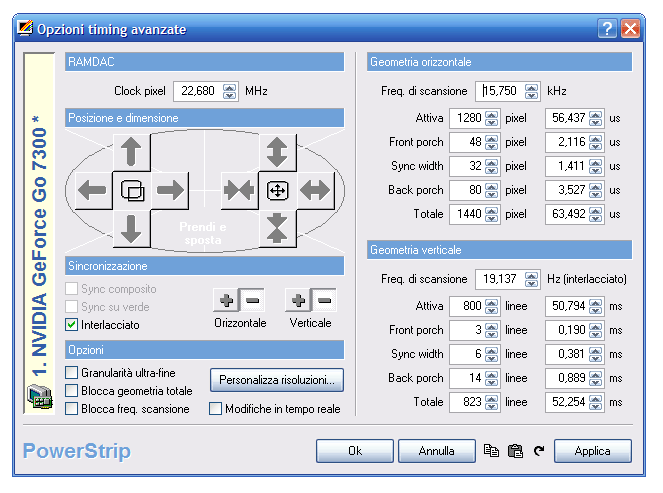Click the paste timings clipboard icon

click(515, 451)
